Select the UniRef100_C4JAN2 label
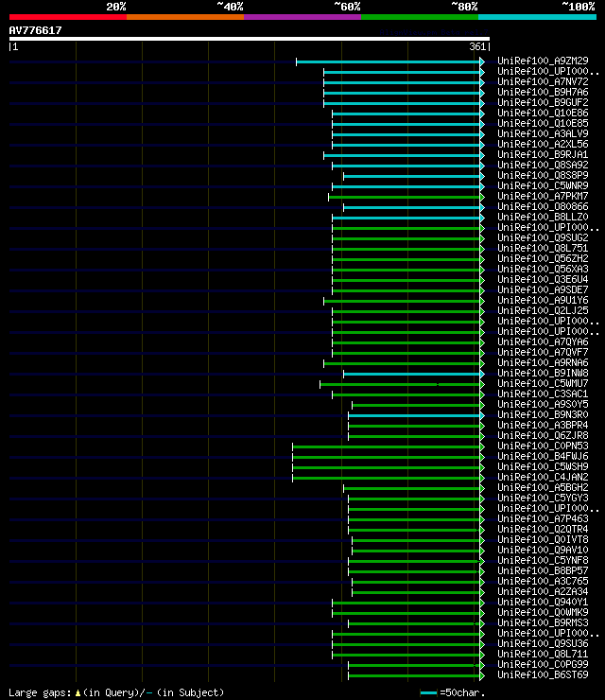 point(543,478)
